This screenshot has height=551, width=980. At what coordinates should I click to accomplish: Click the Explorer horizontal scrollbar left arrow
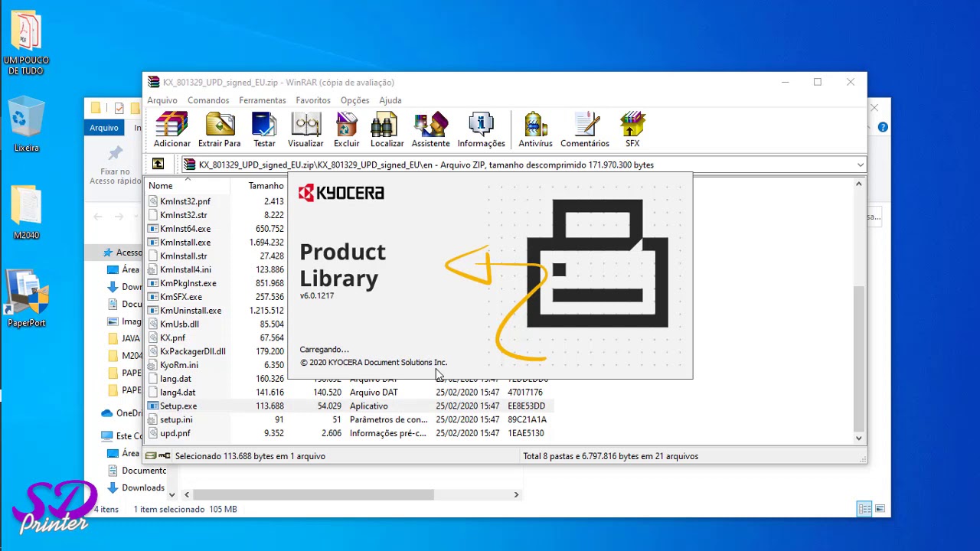click(186, 494)
